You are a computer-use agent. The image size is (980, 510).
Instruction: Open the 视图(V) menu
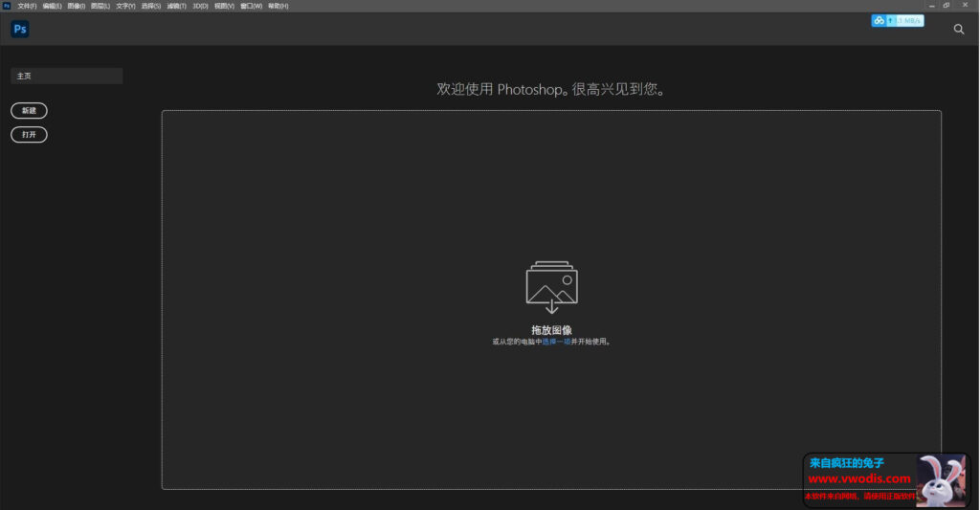(224, 7)
